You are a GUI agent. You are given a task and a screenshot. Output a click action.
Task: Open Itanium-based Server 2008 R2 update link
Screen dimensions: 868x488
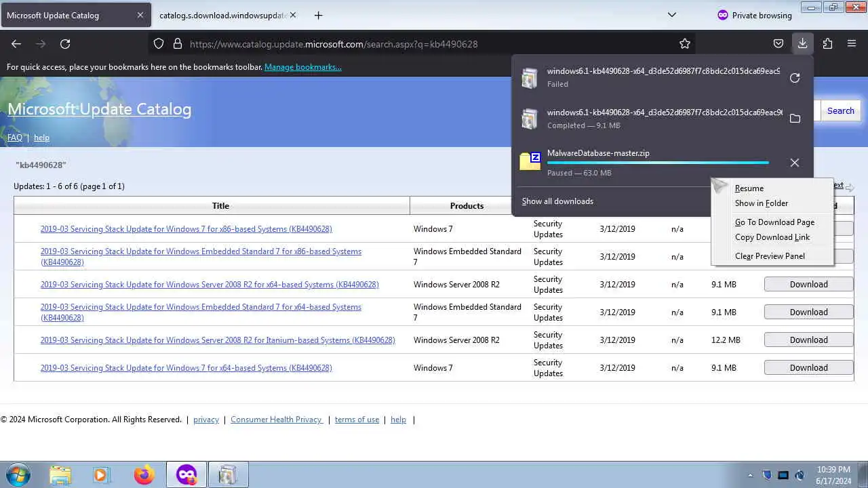point(218,340)
